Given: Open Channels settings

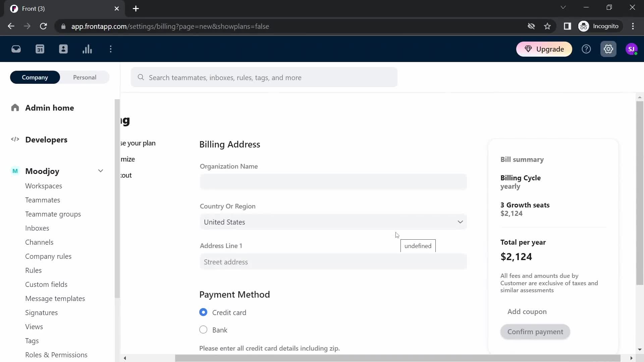Looking at the screenshot, I should pyautogui.click(x=39, y=242).
